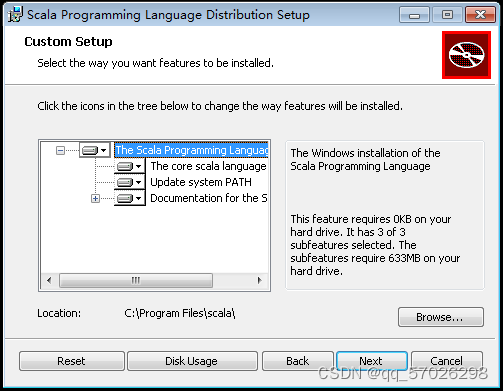This screenshot has height=391, width=503.
Task: Collapse the Scala Programming Language tree node
Action: click(60, 150)
